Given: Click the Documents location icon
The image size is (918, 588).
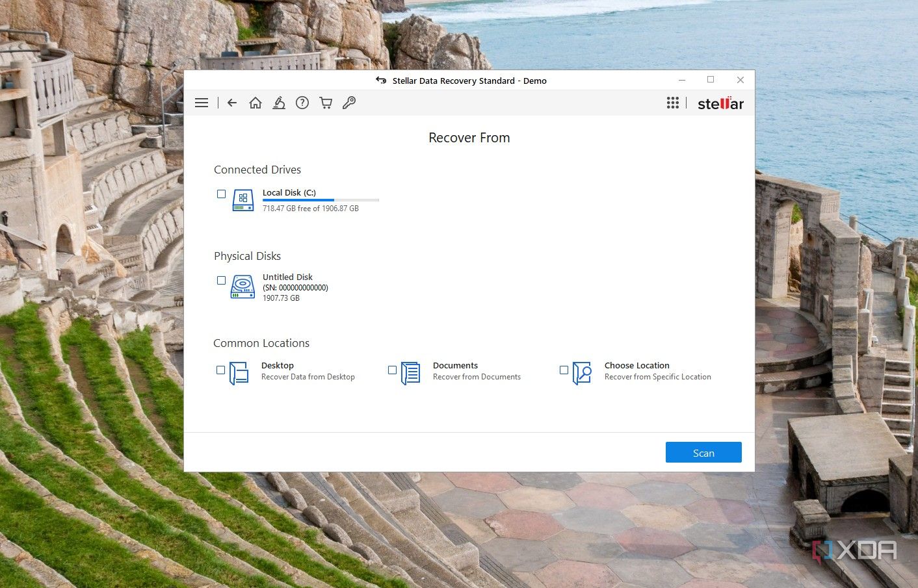Looking at the screenshot, I should 411,373.
